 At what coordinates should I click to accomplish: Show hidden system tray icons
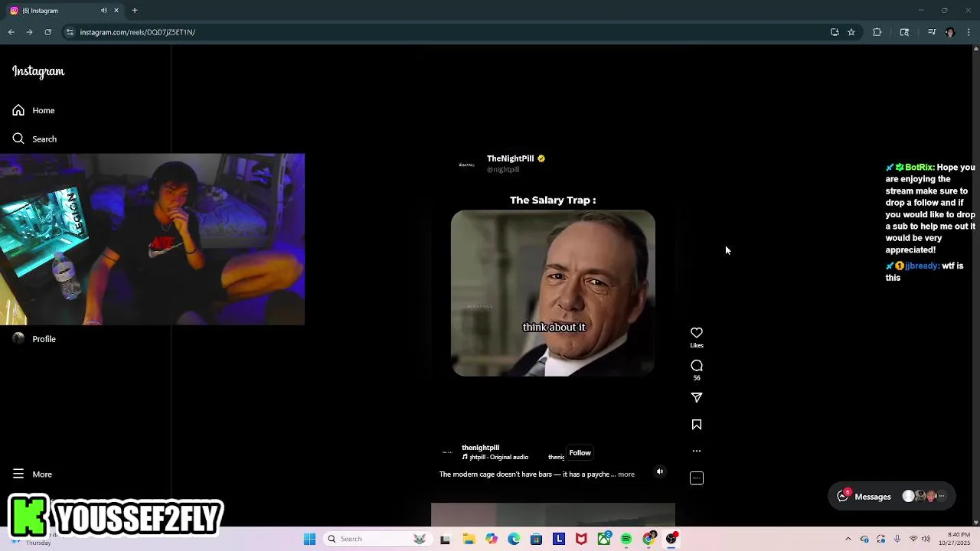coord(848,539)
